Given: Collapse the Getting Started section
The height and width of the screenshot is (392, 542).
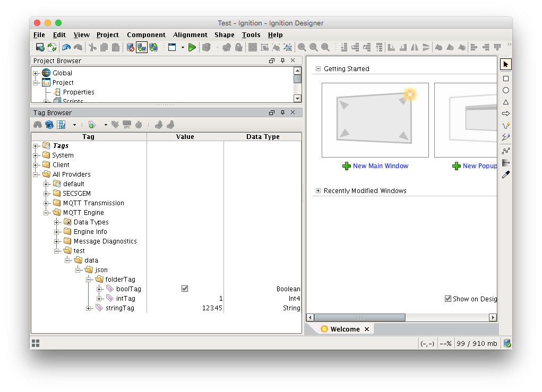Looking at the screenshot, I should click(x=318, y=69).
